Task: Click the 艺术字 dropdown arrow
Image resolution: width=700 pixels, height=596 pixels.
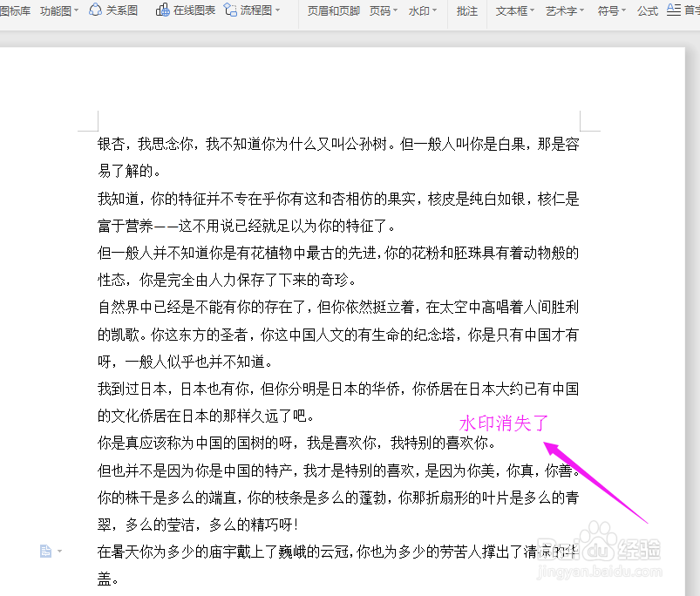Action: click(582, 12)
